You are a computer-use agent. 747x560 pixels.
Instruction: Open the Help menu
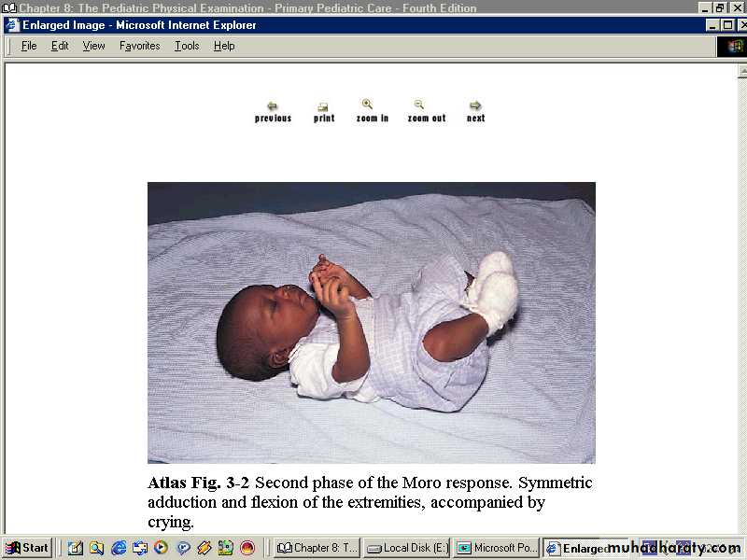[224, 46]
